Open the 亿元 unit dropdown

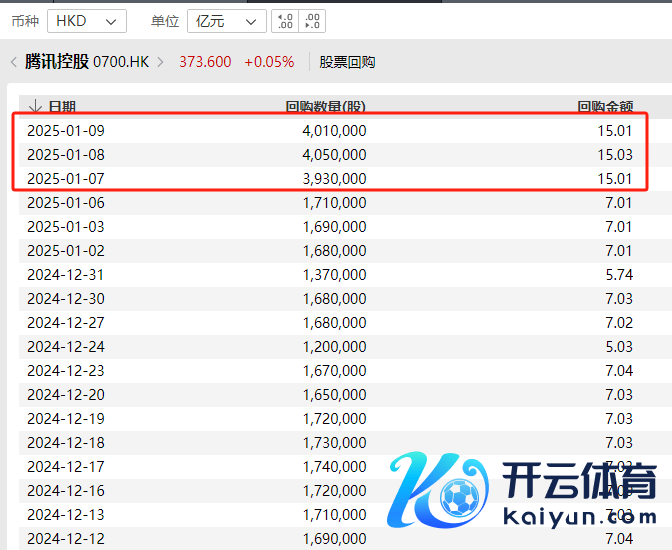tap(227, 21)
